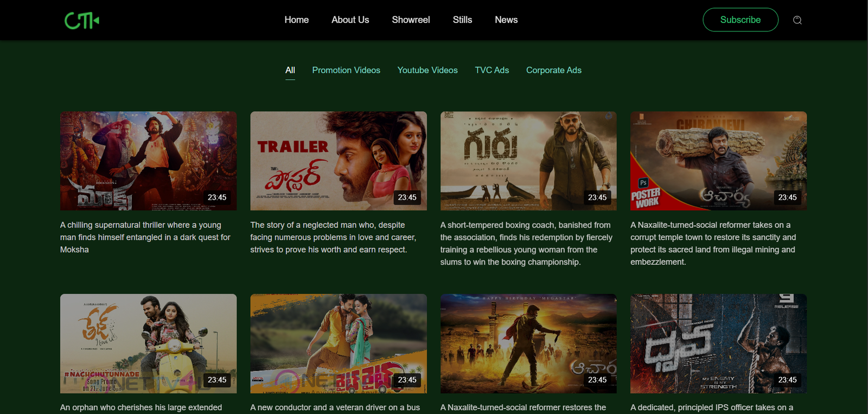Play the Trailer poster video thumbnail

pos(338,161)
